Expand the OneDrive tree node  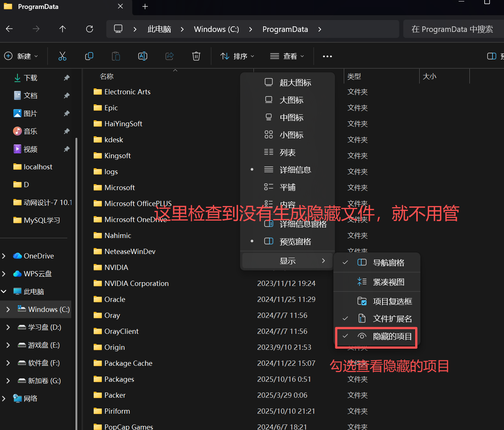click(x=4, y=256)
